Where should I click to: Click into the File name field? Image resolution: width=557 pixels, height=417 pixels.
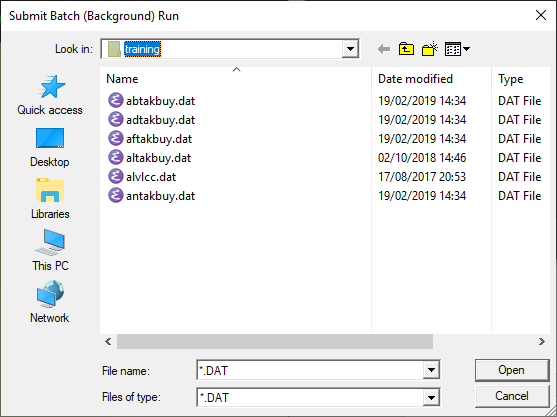click(x=310, y=370)
